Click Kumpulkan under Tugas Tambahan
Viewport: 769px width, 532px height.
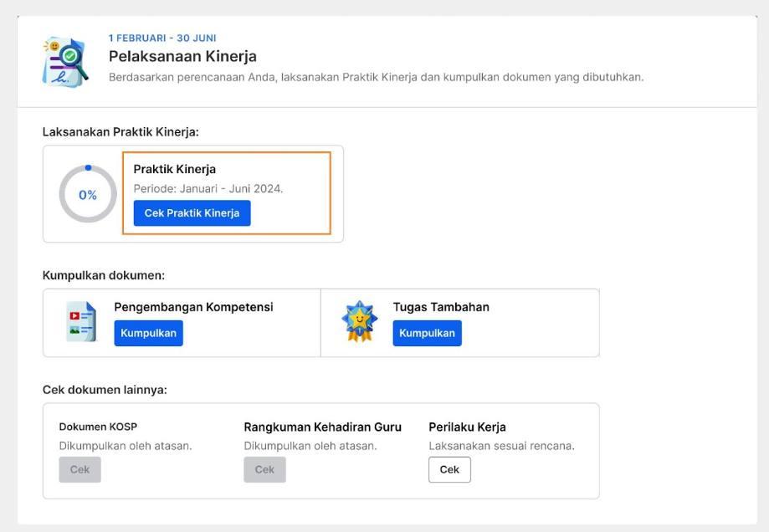[427, 333]
